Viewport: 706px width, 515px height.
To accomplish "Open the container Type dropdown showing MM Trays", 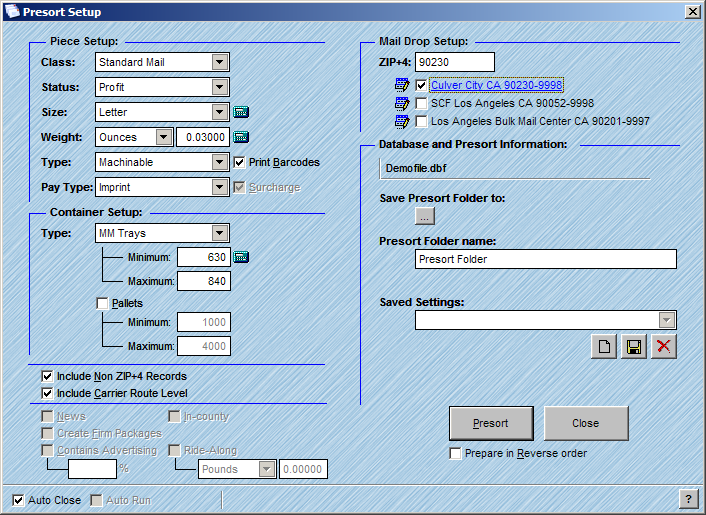I will click(x=220, y=233).
